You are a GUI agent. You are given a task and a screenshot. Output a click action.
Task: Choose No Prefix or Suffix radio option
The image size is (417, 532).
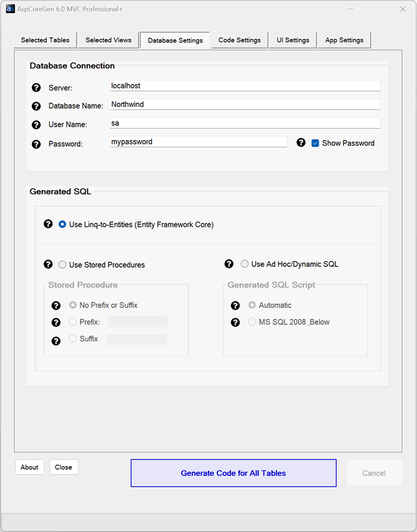[x=73, y=305]
